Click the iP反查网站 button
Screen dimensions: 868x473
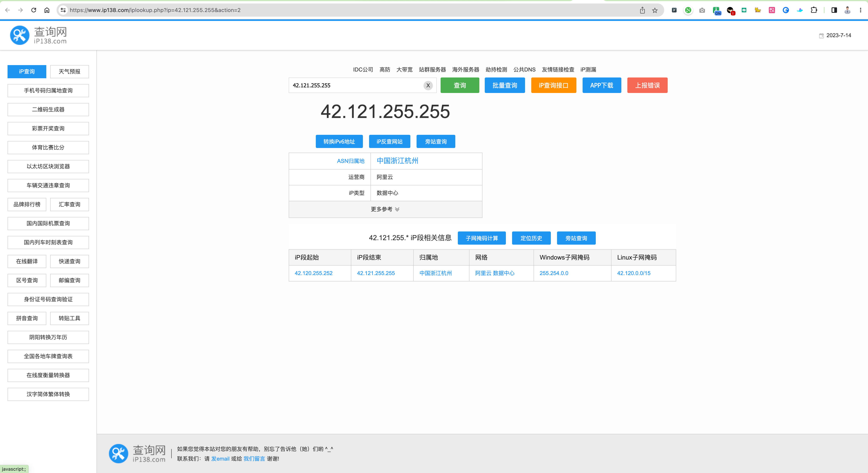(x=389, y=142)
